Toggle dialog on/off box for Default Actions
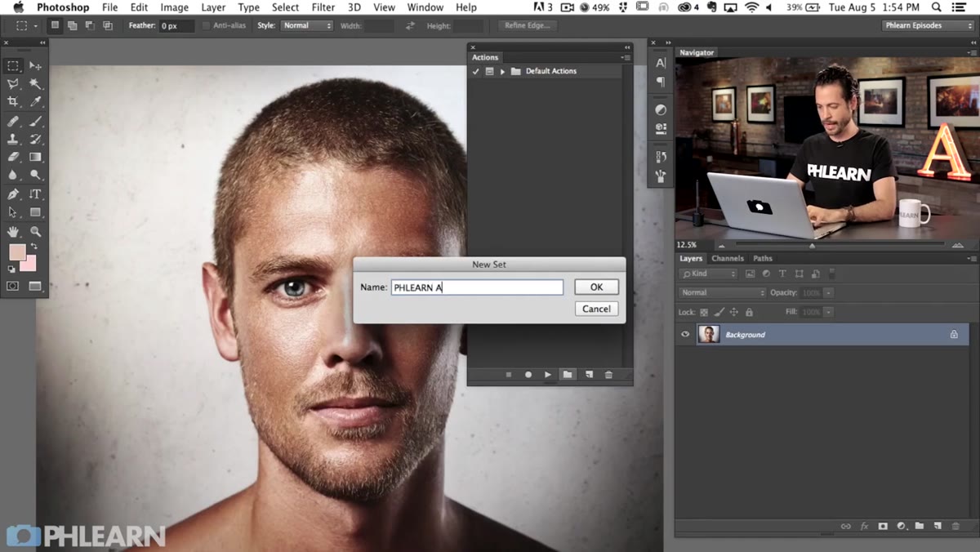This screenshot has width=980, height=552. 489,72
